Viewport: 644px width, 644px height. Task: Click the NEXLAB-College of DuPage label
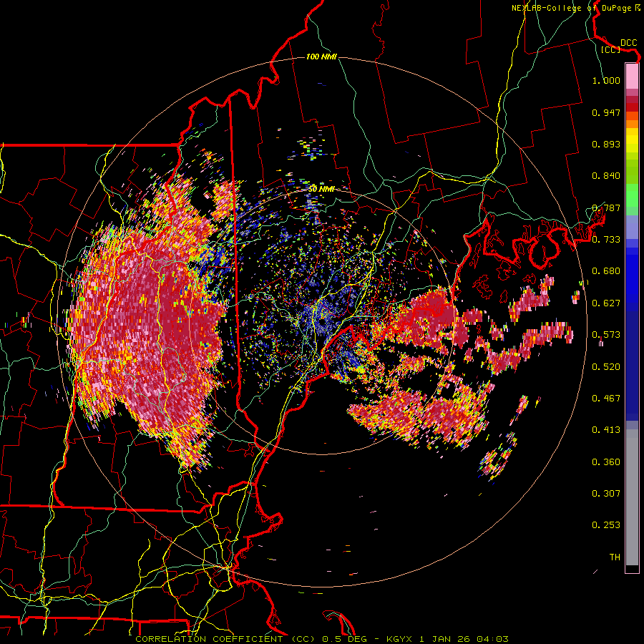coord(571,8)
